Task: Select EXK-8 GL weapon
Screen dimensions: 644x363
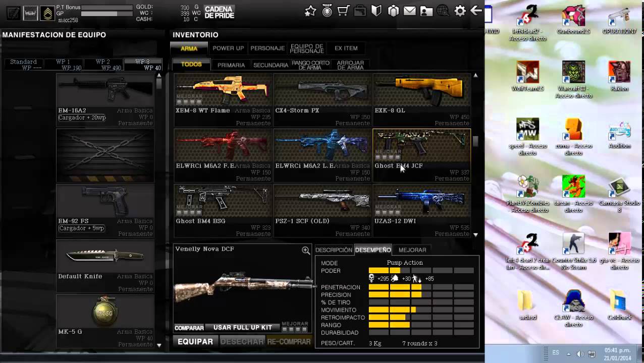Action: [422, 100]
